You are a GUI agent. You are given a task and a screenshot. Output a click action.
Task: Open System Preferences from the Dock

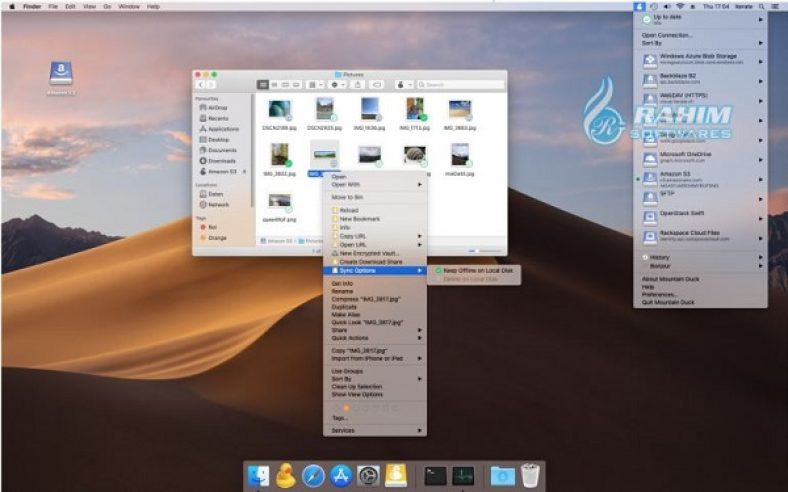pyautogui.click(x=369, y=475)
